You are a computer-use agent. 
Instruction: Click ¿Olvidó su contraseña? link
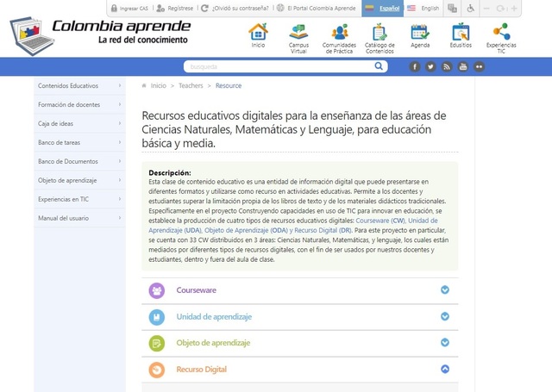pos(235,8)
